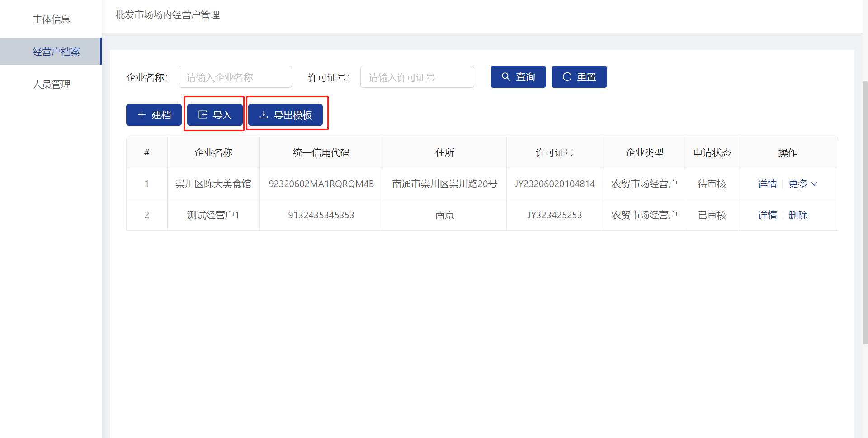View 详情 for 测试经营户1

click(x=767, y=215)
